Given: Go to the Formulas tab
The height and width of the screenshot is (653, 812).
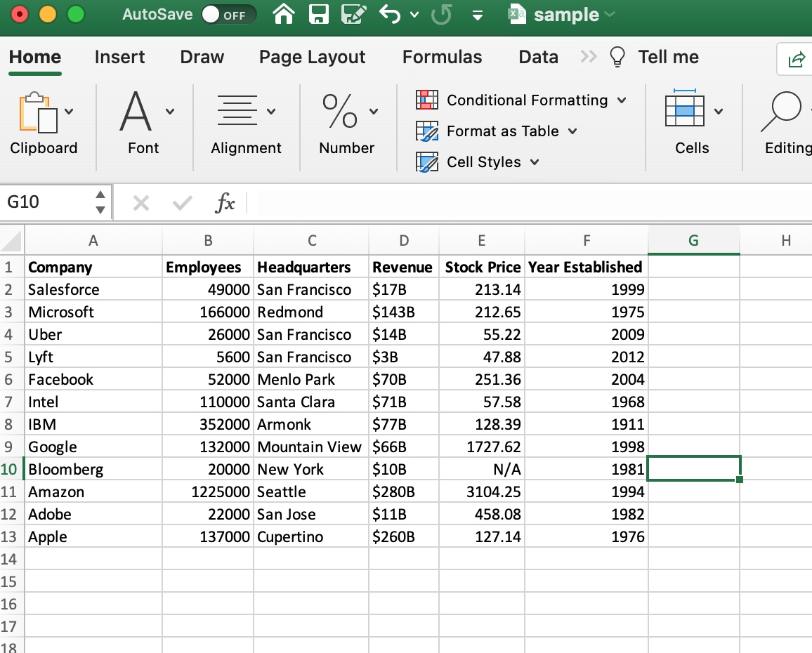Looking at the screenshot, I should [x=443, y=56].
